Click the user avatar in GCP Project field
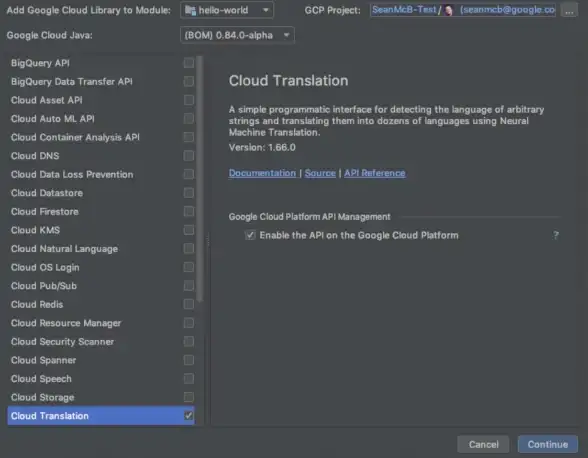Viewport: 588px width, 458px height. pyautogui.click(x=448, y=10)
